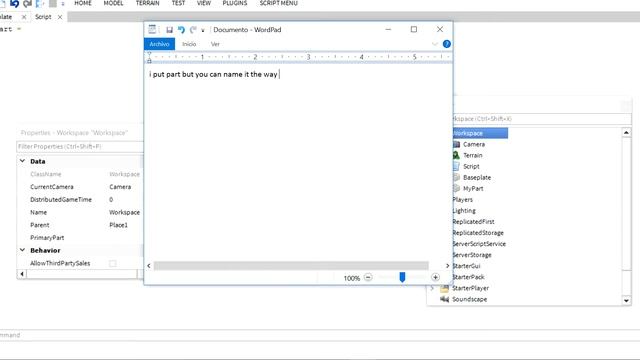Click the Redo icon in WordPad toolbar
This screenshot has height=360, width=640.
coord(193,30)
